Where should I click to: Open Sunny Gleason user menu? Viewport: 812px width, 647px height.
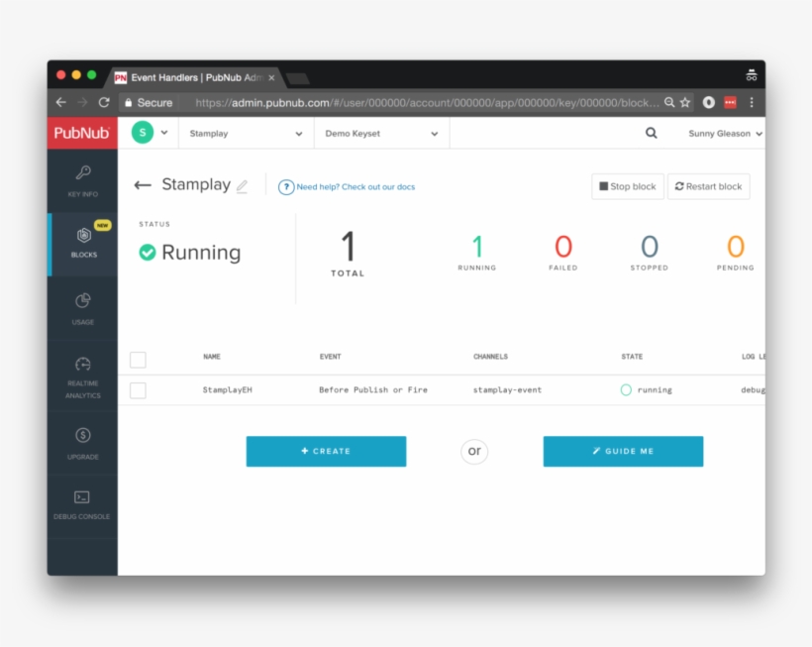click(x=725, y=134)
